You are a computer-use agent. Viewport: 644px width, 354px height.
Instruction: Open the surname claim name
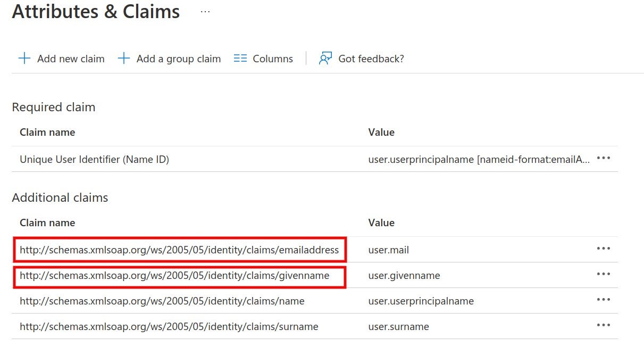pos(169,326)
